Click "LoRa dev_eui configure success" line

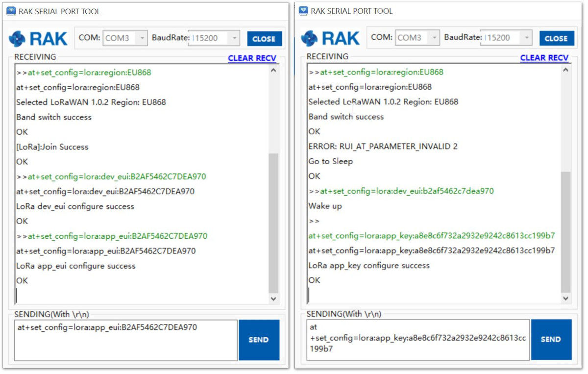[75, 206]
